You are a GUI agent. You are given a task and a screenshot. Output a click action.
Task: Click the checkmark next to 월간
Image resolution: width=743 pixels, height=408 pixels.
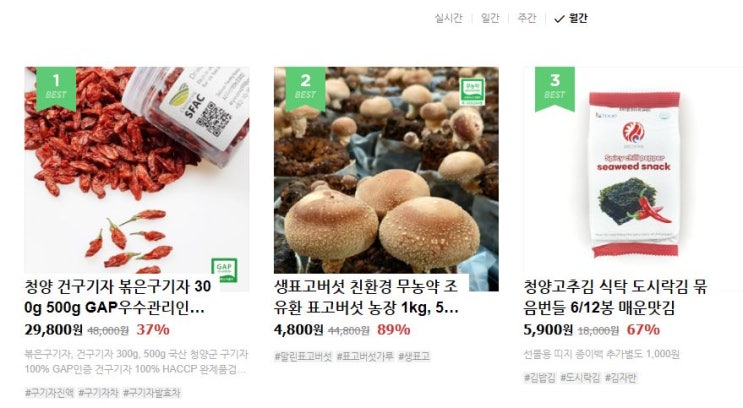(559, 19)
